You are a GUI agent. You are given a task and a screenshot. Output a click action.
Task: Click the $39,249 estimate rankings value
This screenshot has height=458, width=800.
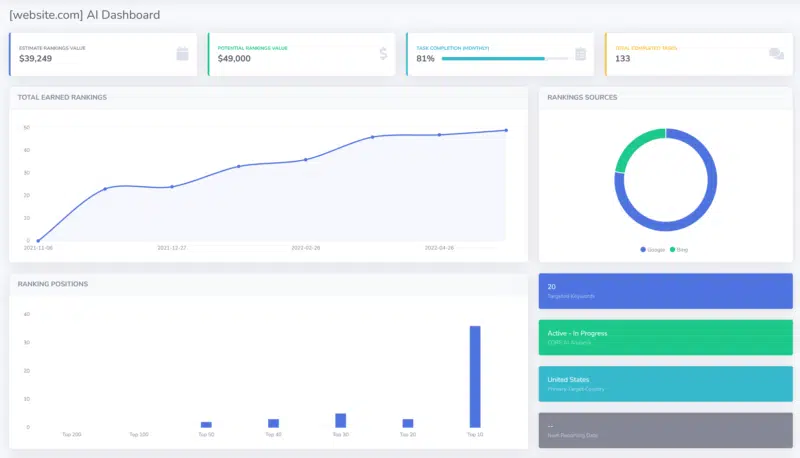pos(35,59)
